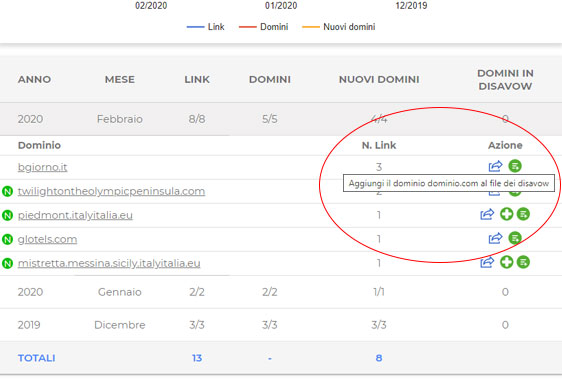
Task: Click the N badge beside twilightontheolympicpeninsula.com
Action: (x=8, y=191)
